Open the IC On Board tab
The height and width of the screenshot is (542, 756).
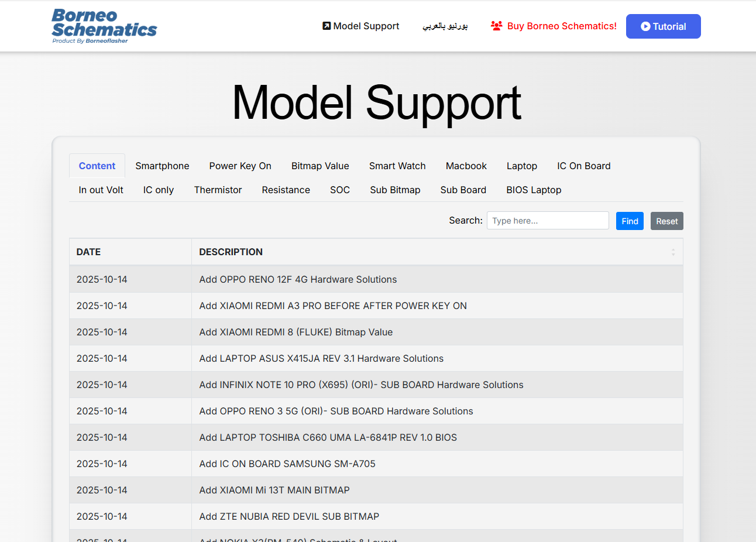[583, 166]
